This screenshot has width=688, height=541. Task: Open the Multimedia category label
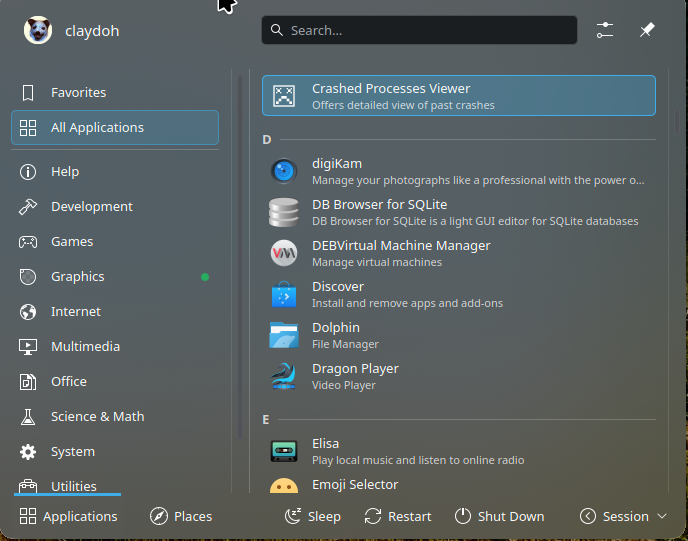point(85,347)
